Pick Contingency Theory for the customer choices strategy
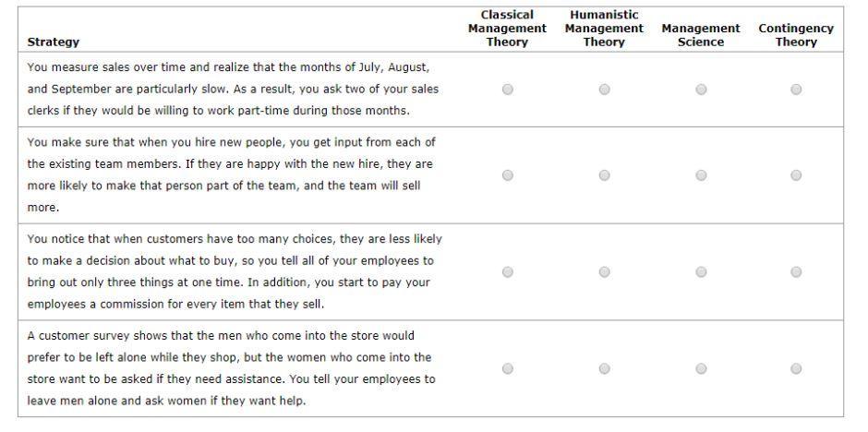This screenshot has height=432, width=868. pos(796,272)
